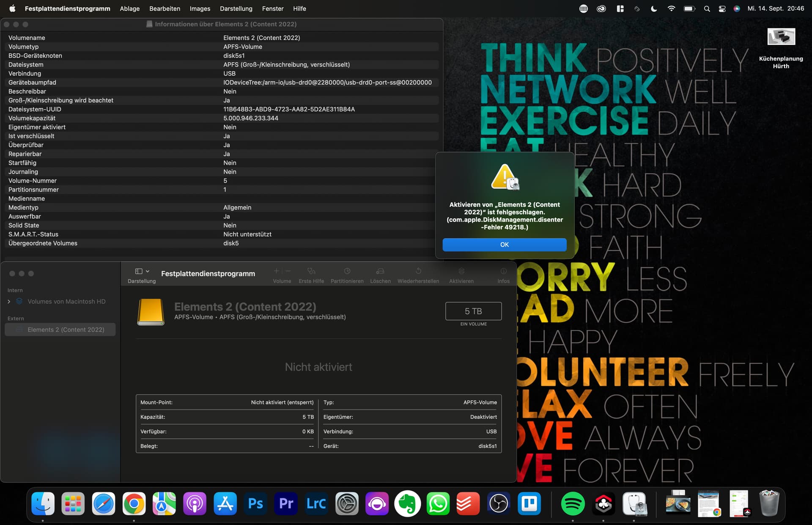The height and width of the screenshot is (525, 812).
Task: Select Elements 2 (Content 2022) in sidebar
Action: pos(66,330)
